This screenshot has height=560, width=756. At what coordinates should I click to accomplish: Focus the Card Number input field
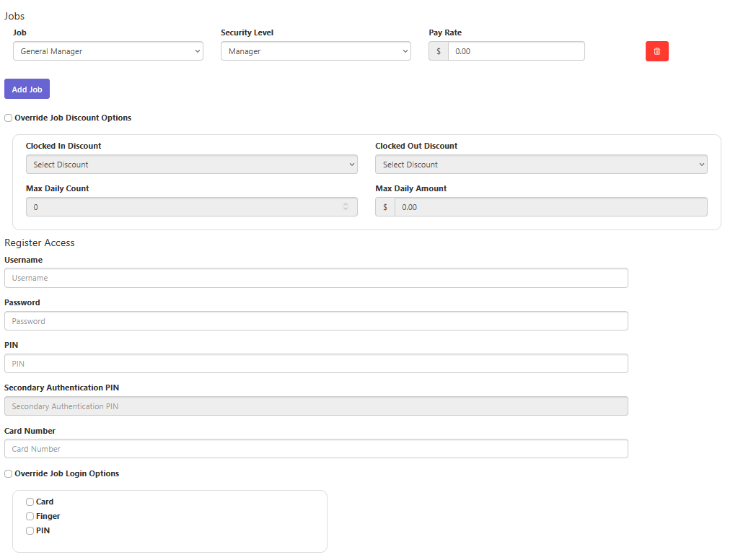(x=316, y=449)
